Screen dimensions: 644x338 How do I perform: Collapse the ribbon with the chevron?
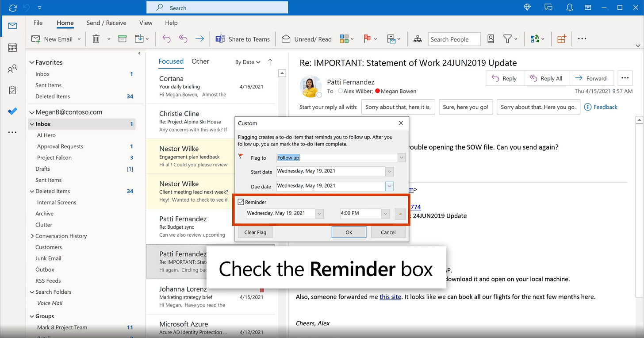coord(638,46)
